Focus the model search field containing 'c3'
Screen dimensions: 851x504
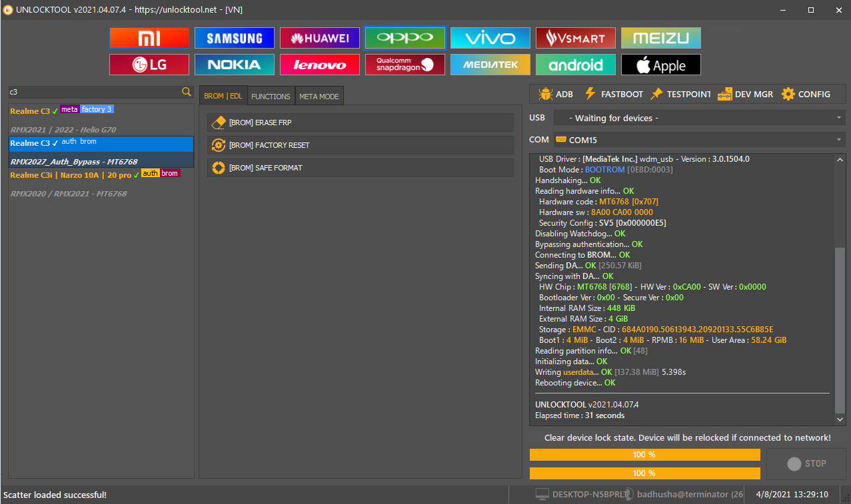point(95,92)
